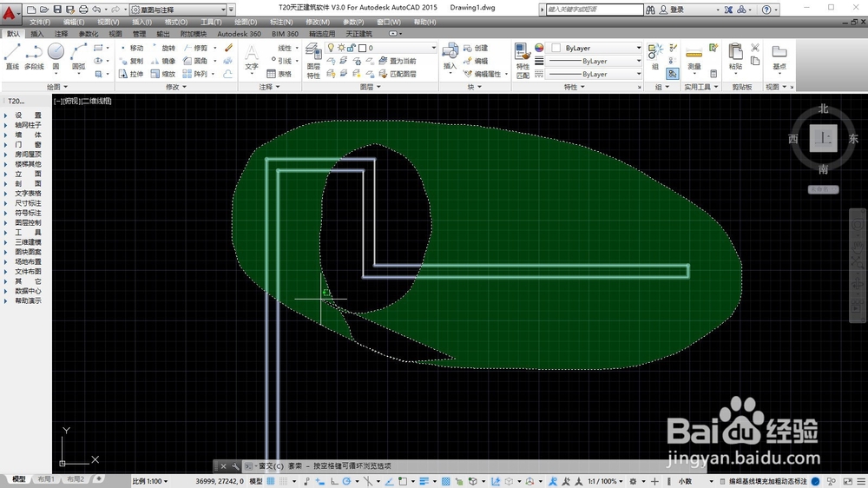Toggle 编组基线填充加粗动态标注 status setting

tap(768, 481)
